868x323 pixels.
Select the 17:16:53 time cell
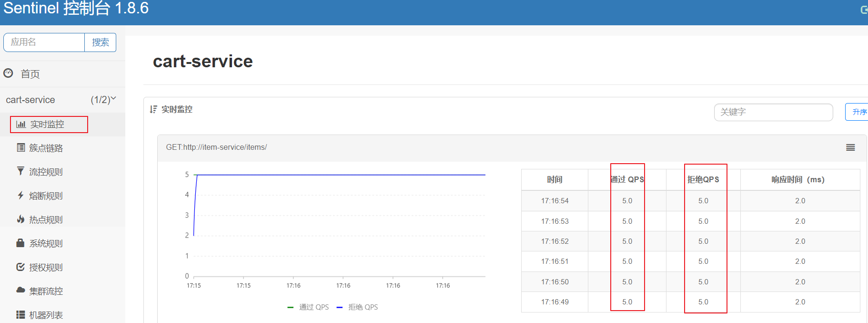point(555,221)
